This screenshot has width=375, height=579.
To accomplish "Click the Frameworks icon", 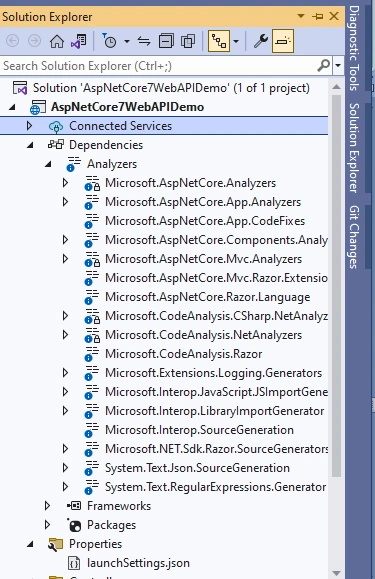I will coord(74,506).
